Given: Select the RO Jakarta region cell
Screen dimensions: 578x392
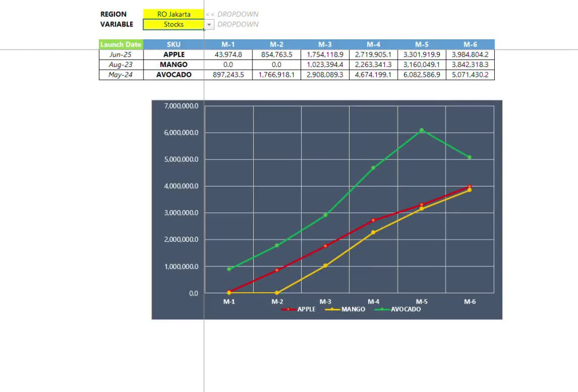Looking at the screenshot, I should (173, 14).
